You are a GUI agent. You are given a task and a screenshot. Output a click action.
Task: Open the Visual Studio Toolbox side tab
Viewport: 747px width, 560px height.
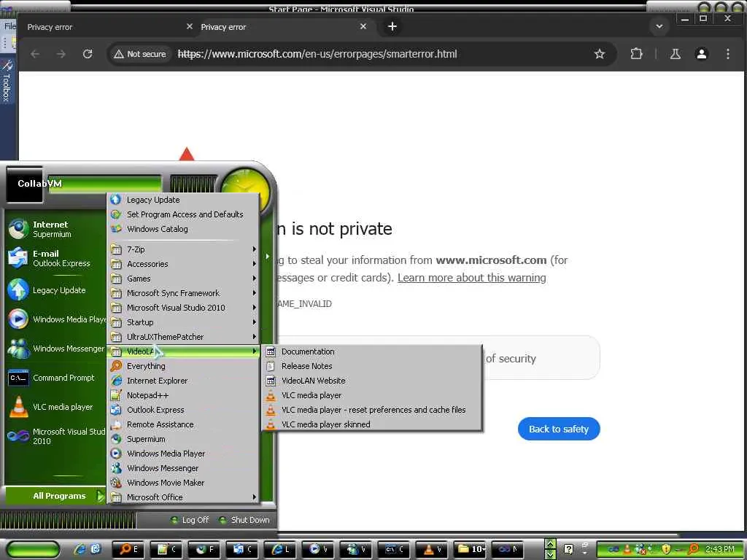coord(7,81)
